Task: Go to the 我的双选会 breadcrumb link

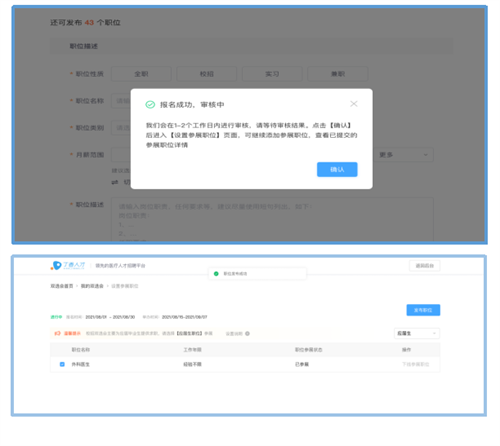Action: [92, 286]
